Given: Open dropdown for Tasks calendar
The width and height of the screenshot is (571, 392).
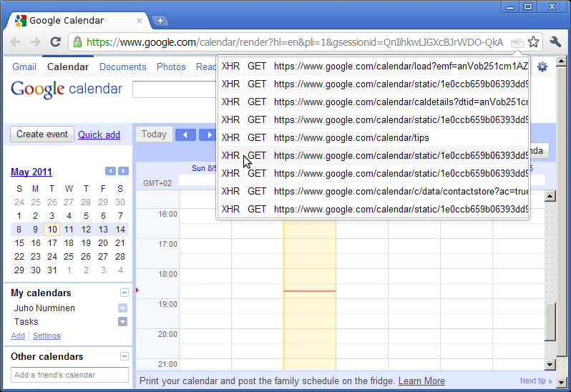Looking at the screenshot, I should tap(123, 322).
